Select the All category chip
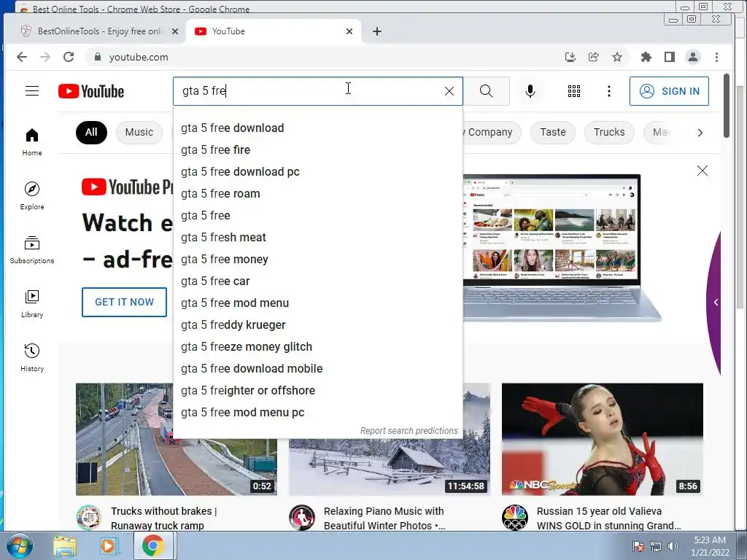Image resolution: width=747 pixels, height=560 pixels. coord(91,133)
